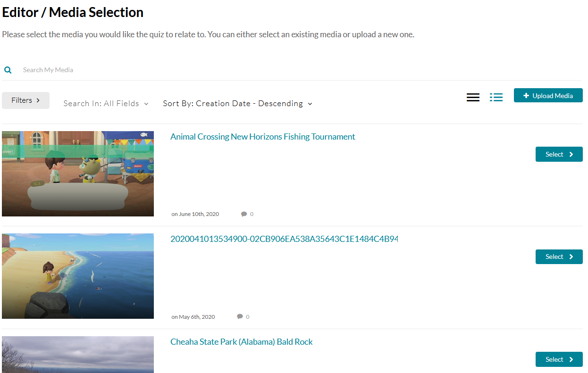The image size is (588, 373).
Task: Click the beach scene video thumbnail
Action: pyautogui.click(x=78, y=276)
